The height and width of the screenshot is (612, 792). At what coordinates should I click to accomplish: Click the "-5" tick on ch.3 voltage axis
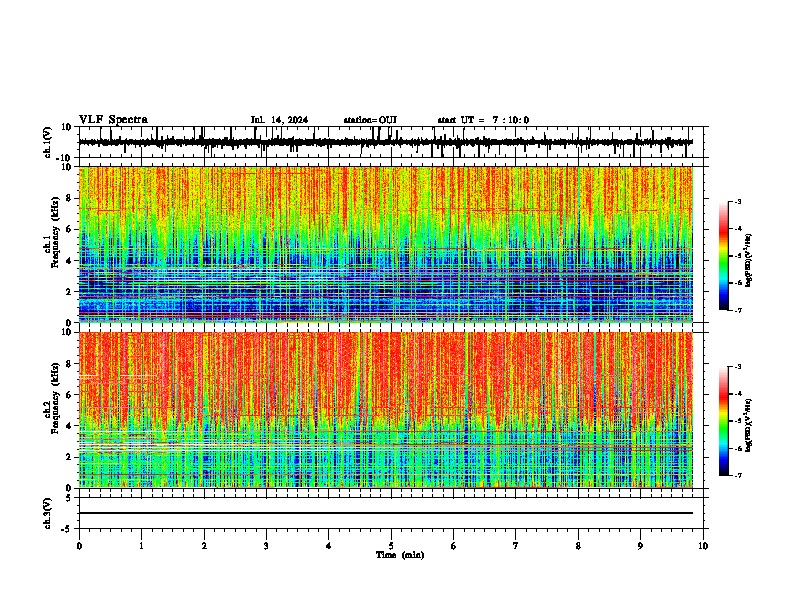click(66, 529)
